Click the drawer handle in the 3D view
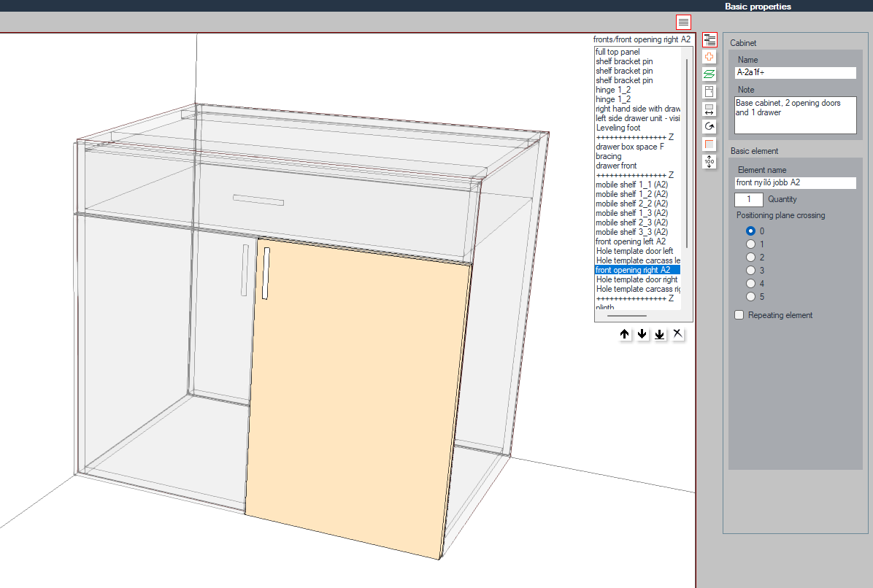The image size is (873, 588). coord(258,200)
